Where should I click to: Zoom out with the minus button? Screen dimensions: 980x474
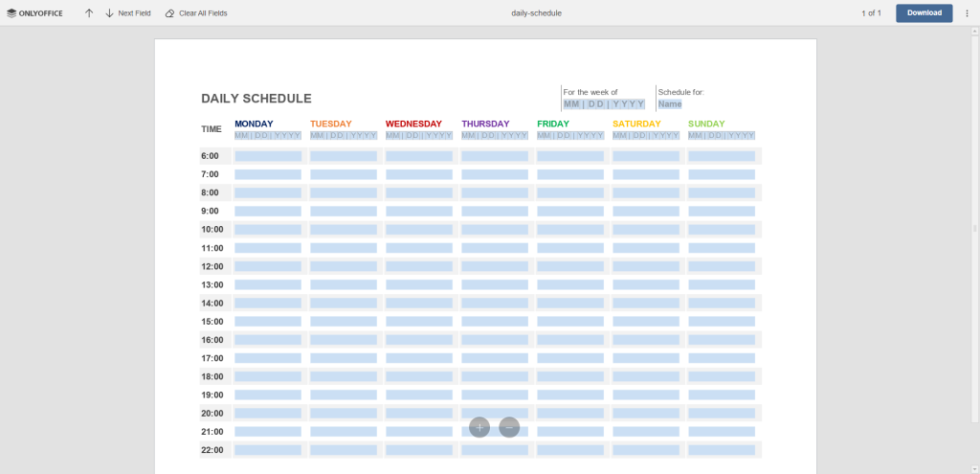point(509,427)
